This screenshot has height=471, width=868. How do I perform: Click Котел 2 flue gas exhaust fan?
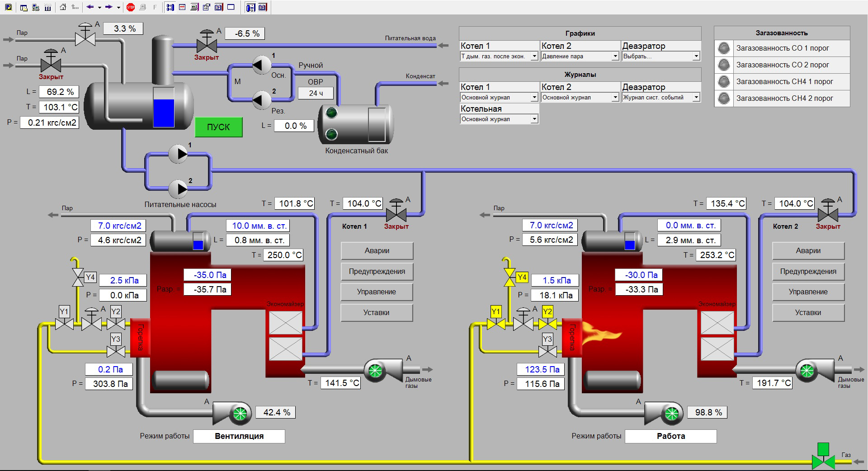coord(815,370)
